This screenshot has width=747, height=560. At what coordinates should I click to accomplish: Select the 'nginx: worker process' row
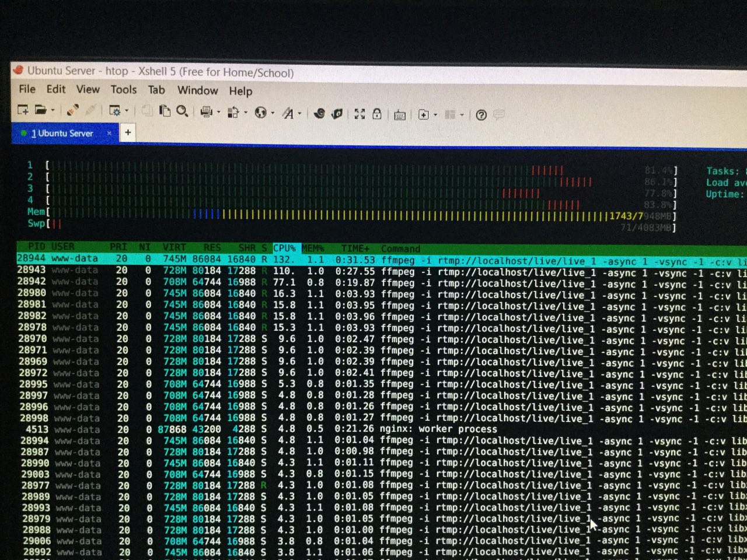[x=382, y=429]
